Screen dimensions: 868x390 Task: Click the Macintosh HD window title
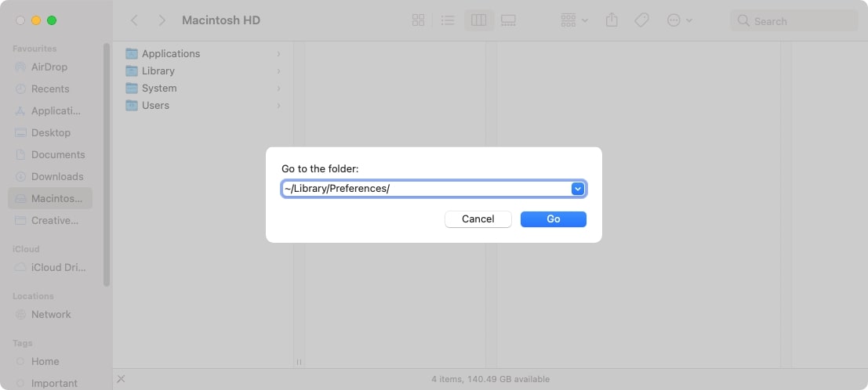(x=221, y=20)
